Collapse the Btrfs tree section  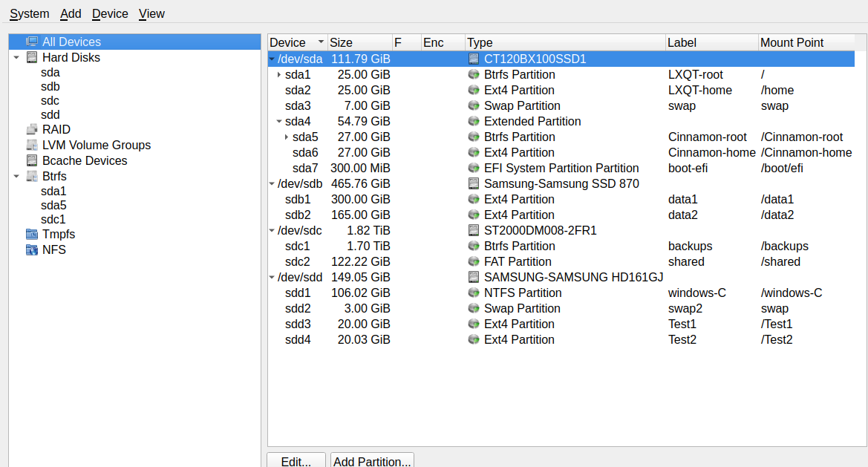(x=16, y=177)
